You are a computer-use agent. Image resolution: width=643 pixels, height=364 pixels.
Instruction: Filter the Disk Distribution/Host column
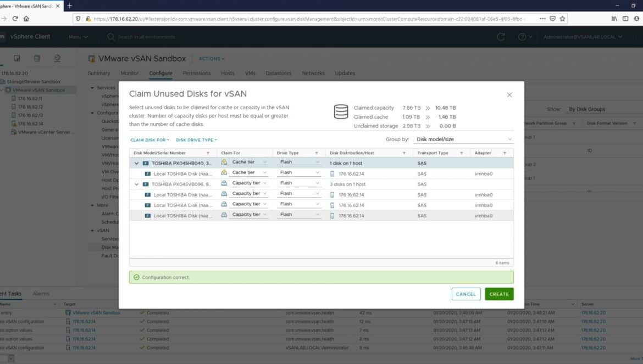[x=404, y=153]
